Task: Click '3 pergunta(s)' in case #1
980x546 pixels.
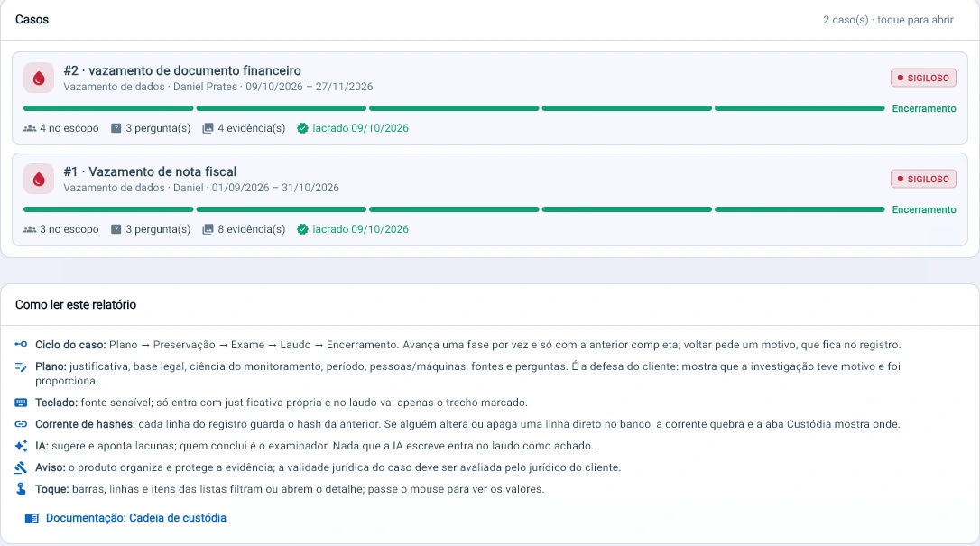Action: [x=158, y=229]
